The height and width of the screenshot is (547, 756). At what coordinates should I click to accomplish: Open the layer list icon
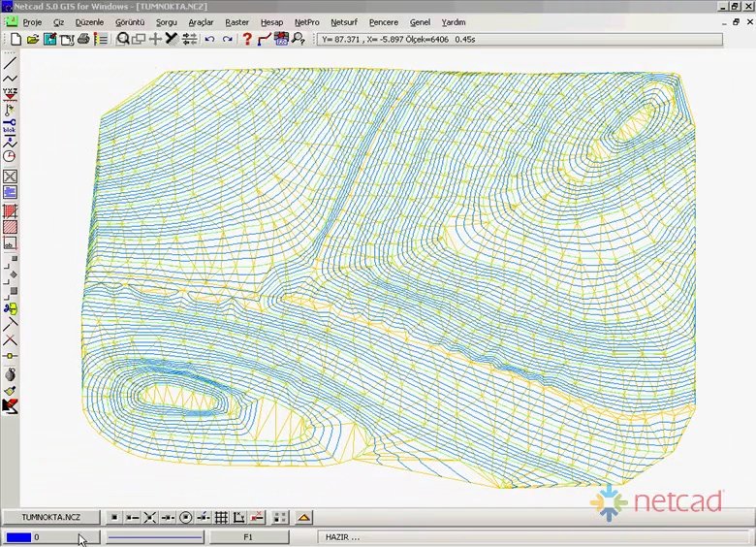click(x=101, y=39)
